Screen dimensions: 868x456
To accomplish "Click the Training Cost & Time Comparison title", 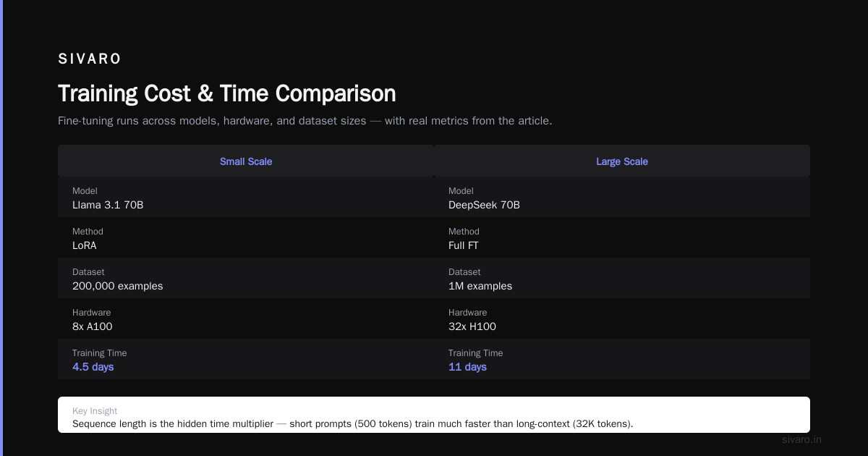I will coord(227,93).
